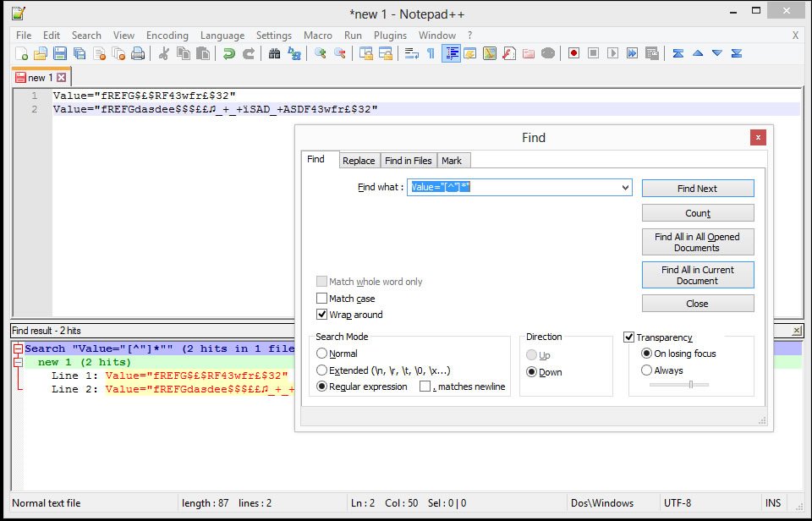Click the Undo arrow icon
Image resolution: width=812 pixels, height=521 pixels.
point(228,53)
